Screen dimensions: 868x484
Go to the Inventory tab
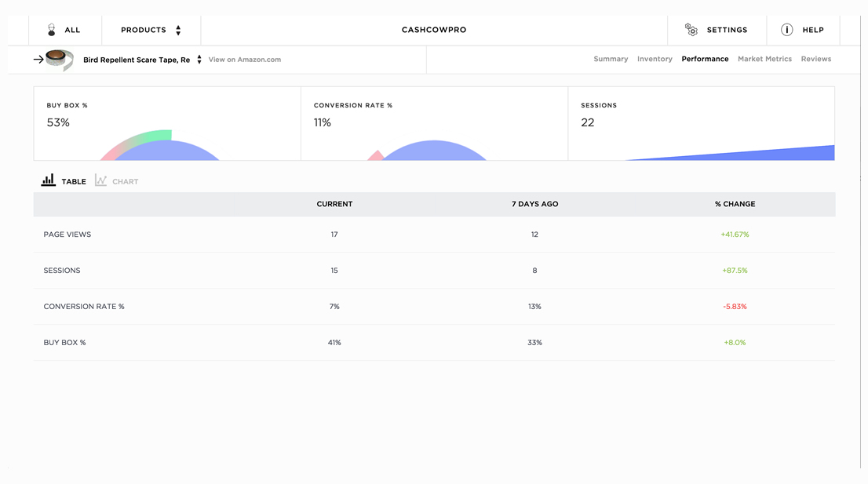(655, 59)
